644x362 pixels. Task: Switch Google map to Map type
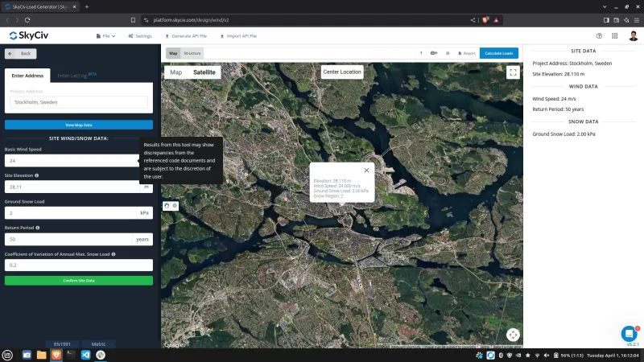pos(175,72)
